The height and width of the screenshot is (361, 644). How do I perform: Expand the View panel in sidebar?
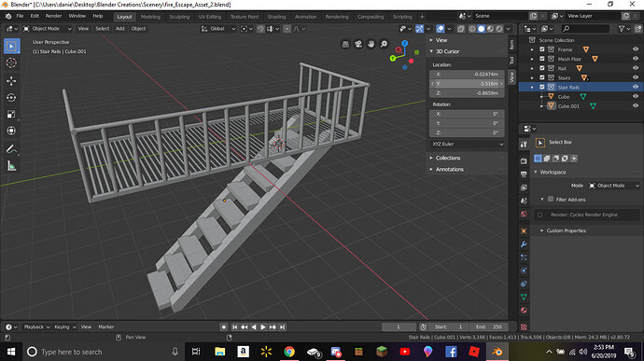tap(441, 40)
